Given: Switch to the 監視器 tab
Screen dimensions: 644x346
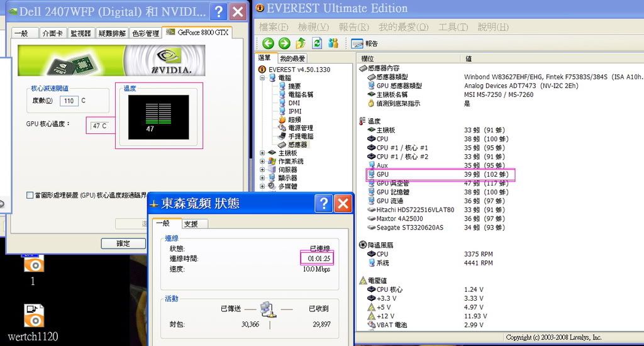Looking at the screenshot, I should pyautogui.click(x=80, y=33).
